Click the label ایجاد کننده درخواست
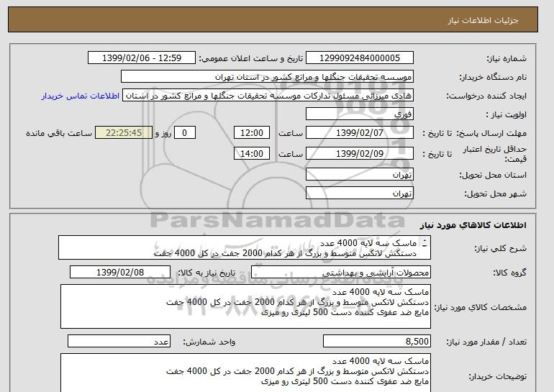This screenshot has height=392, width=554. [486, 96]
